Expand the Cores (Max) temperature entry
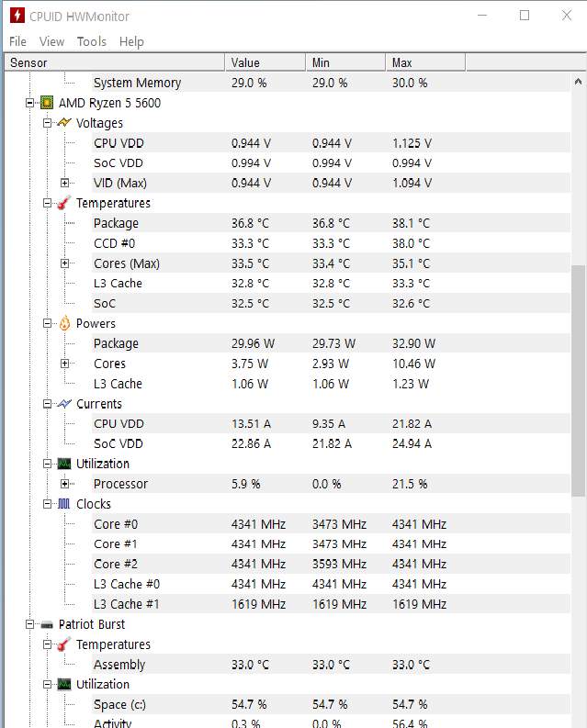The height and width of the screenshot is (728, 587). tap(64, 263)
